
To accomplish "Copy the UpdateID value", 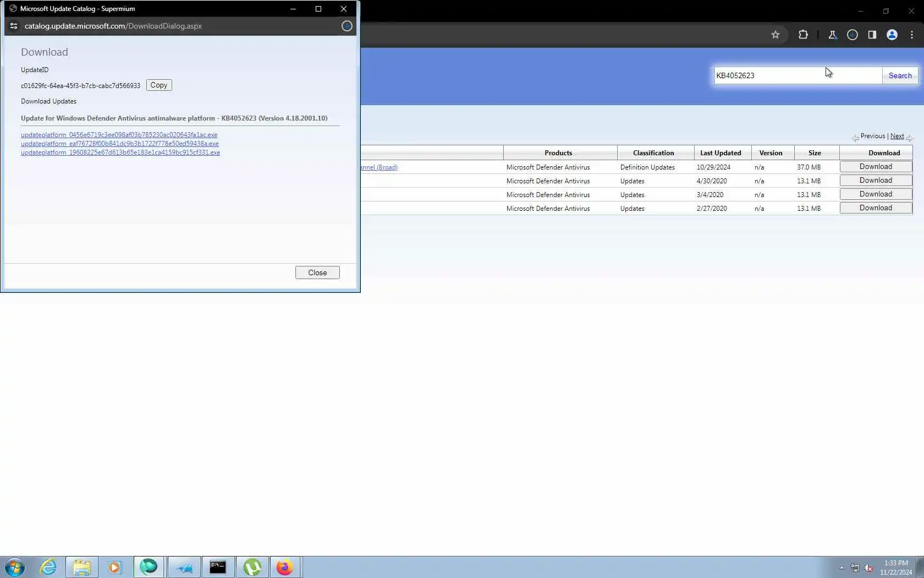I will tap(159, 85).
